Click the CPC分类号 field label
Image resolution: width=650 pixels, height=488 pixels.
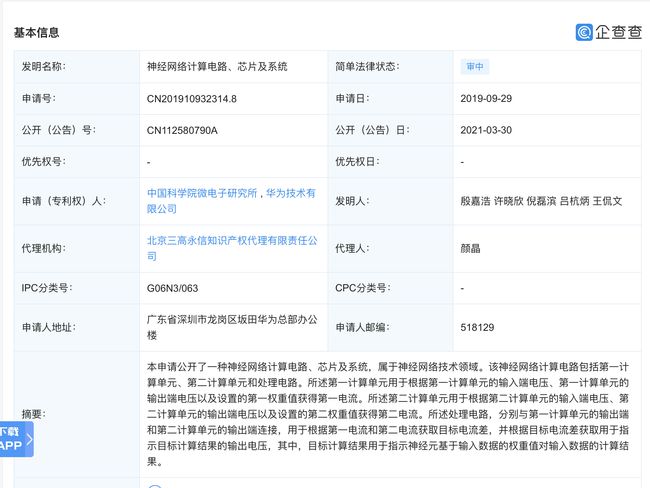pos(363,288)
